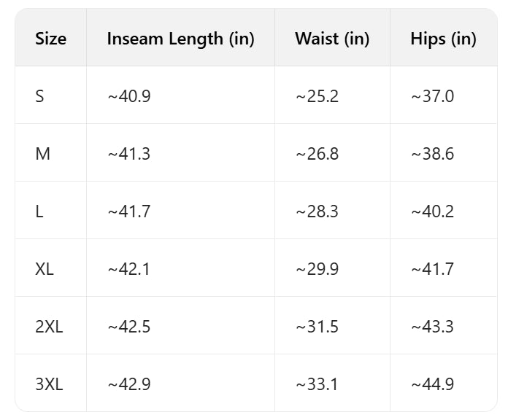
Task: Click the ~28.3 waist value
Action: coord(317,211)
